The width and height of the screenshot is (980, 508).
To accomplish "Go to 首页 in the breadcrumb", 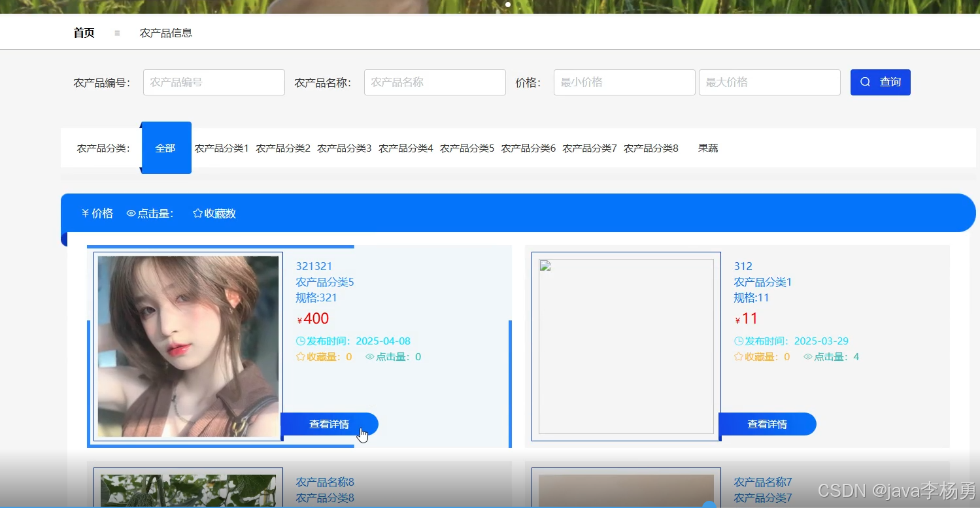I will (x=84, y=33).
